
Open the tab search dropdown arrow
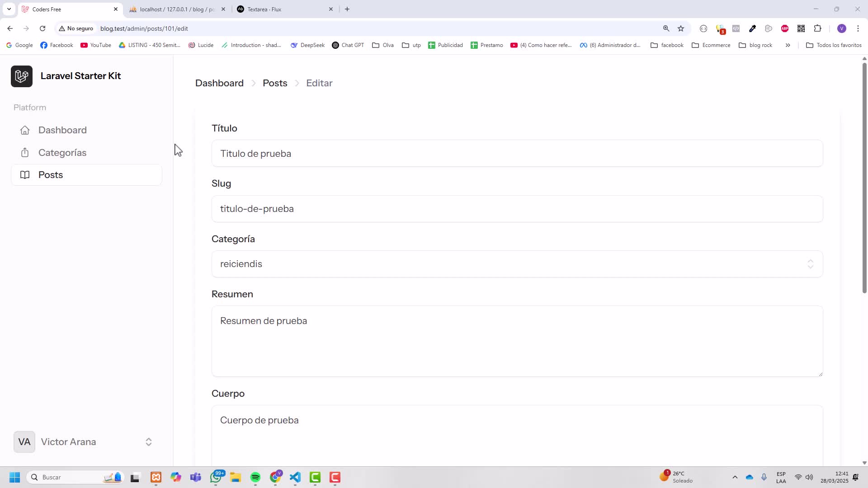[9, 9]
